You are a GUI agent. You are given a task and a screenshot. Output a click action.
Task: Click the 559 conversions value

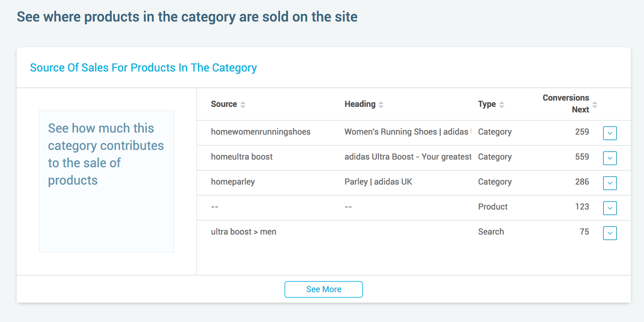tap(582, 157)
